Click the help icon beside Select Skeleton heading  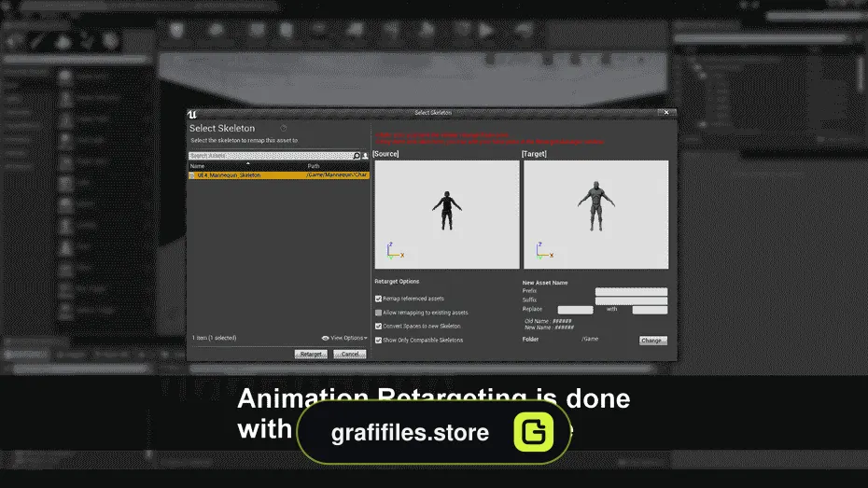coord(284,129)
